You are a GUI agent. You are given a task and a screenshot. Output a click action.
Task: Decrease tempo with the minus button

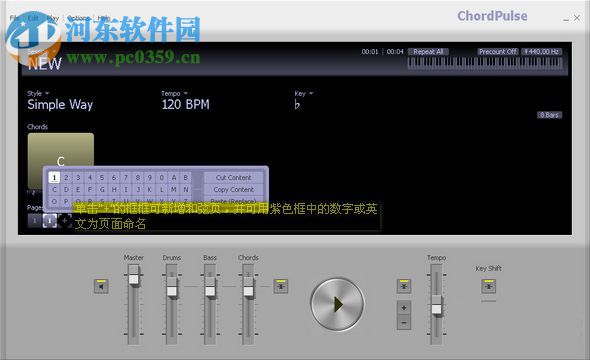404,323
